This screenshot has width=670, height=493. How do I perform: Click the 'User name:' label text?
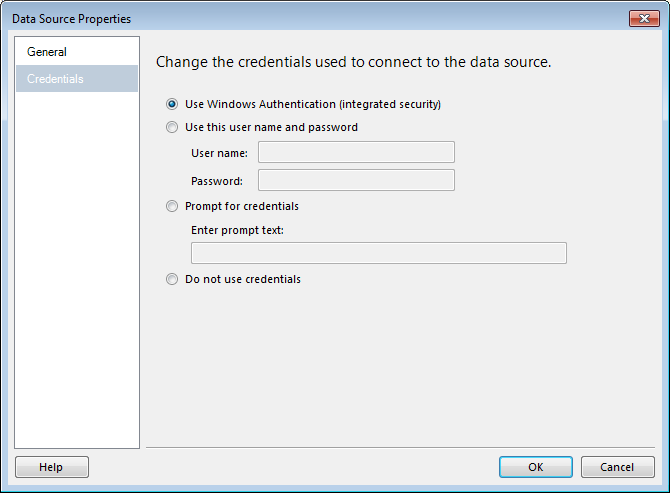[219, 153]
